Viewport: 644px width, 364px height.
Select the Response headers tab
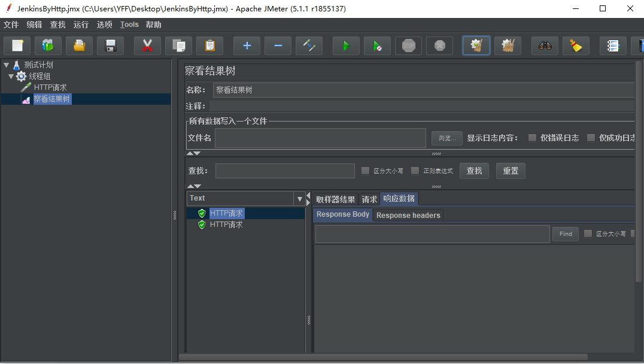(x=408, y=216)
